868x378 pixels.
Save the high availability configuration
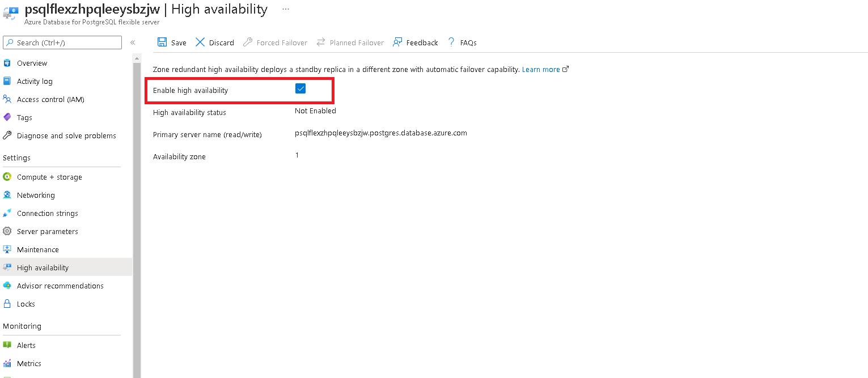(x=171, y=42)
